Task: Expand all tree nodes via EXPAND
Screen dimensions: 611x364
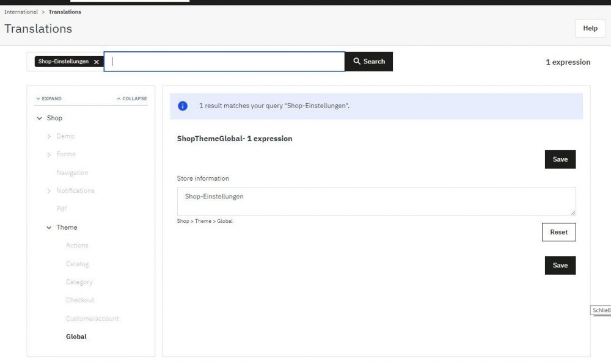Action: click(x=49, y=98)
